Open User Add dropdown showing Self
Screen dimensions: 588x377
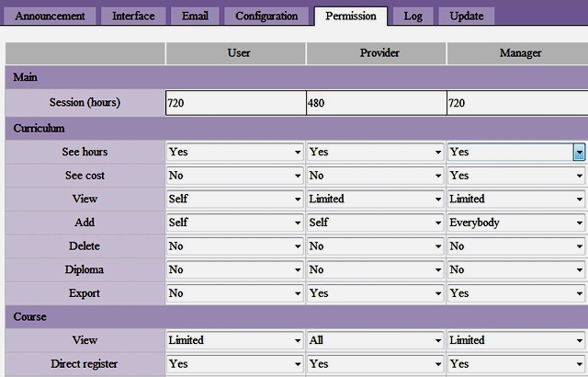pyautogui.click(x=235, y=223)
